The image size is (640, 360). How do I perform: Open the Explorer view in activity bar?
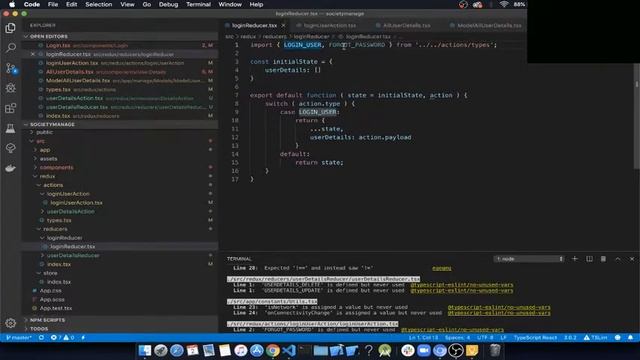(11, 28)
